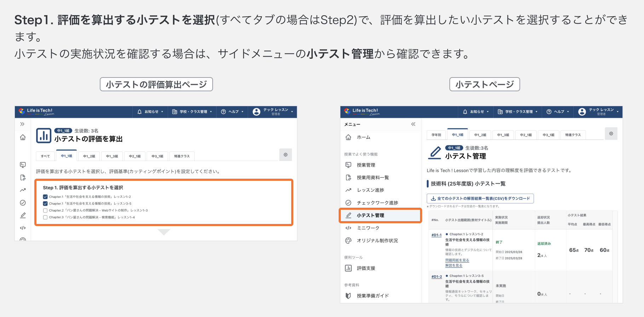Screen dimensions: 644x317
Task: Download all quiz results CSV button
Action: coord(480,198)
